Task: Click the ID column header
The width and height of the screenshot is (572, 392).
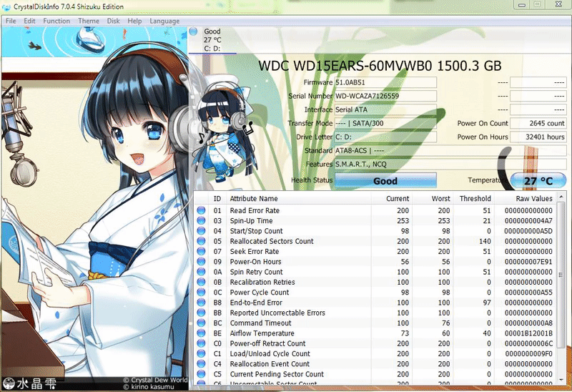Action: tap(217, 199)
